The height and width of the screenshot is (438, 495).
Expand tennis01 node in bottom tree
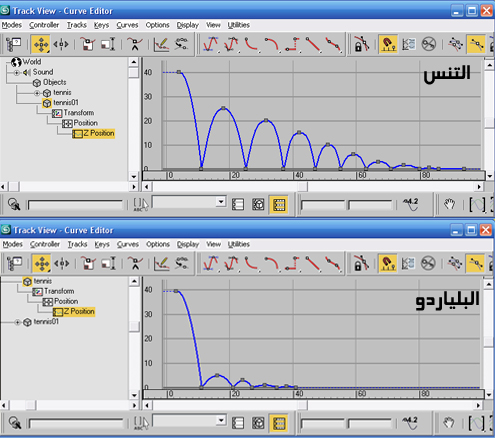[17, 322]
